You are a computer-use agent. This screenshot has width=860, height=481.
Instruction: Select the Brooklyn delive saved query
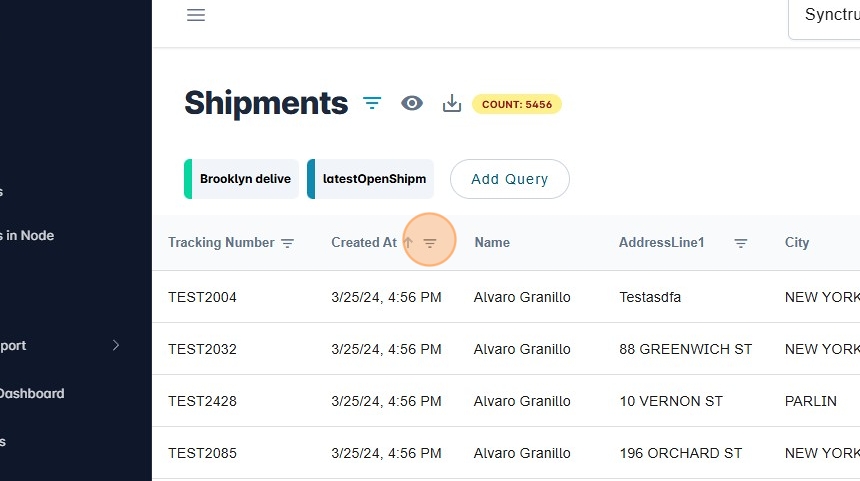(244, 179)
